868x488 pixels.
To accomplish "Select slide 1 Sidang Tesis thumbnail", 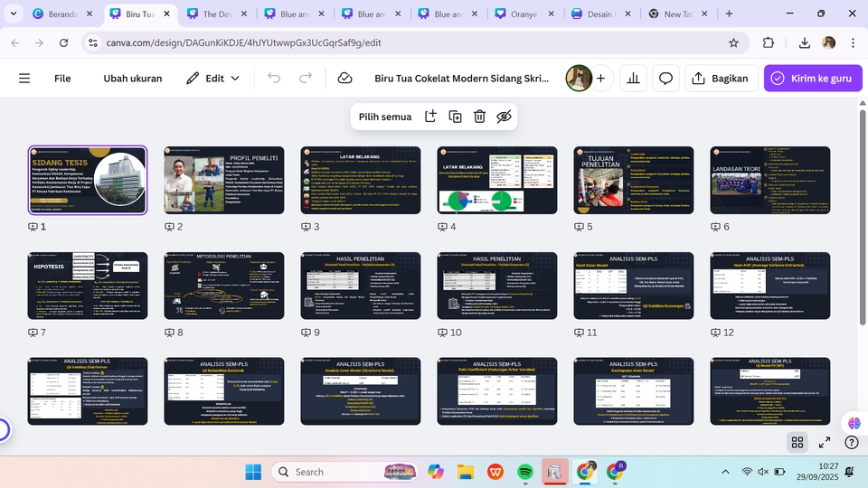I will pyautogui.click(x=88, y=181).
